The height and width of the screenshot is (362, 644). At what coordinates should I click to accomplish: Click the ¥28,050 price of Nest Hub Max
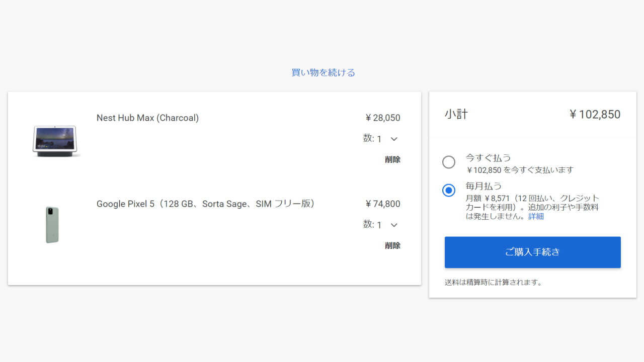pyautogui.click(x=382, y=118)
